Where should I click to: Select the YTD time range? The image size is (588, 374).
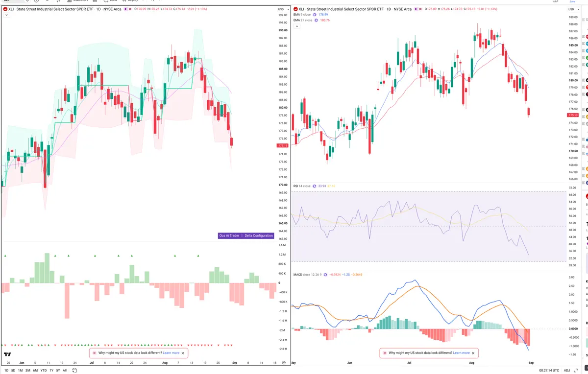43,371
